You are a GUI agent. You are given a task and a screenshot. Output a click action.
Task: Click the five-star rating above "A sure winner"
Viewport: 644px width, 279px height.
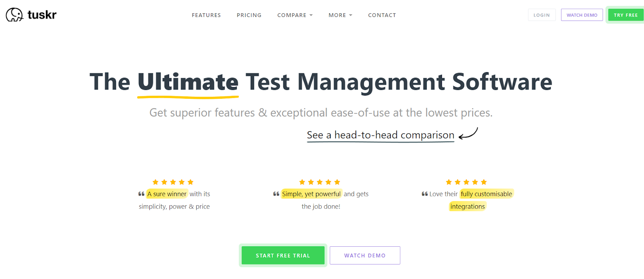point(173,182)
